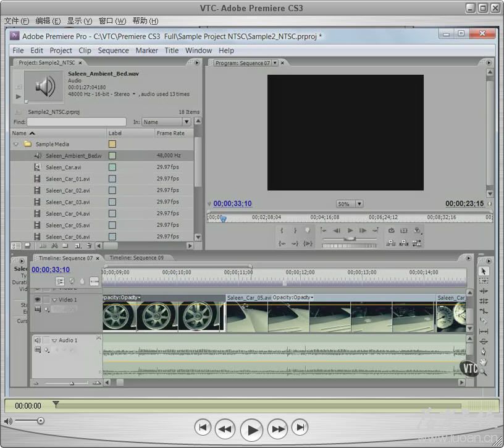Select the Selection arrow tool

[x=483, y=271]
